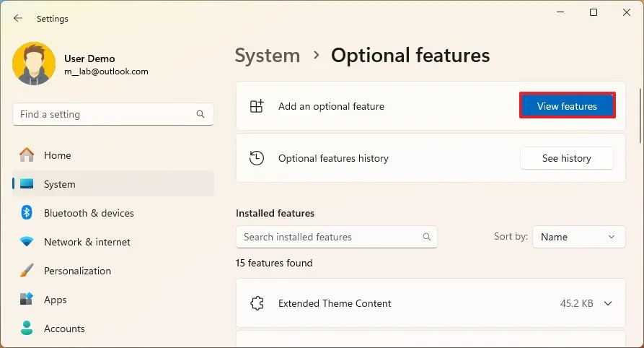This screenshot has height=348, width=644.
Task: Click the Bluetooth icon in sidebar
Action: click(x=27, y=213)
